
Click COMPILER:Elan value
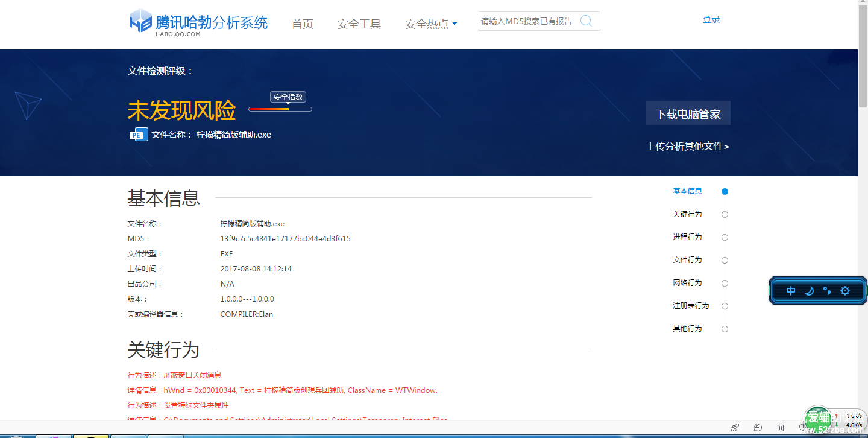pos(247,314)
